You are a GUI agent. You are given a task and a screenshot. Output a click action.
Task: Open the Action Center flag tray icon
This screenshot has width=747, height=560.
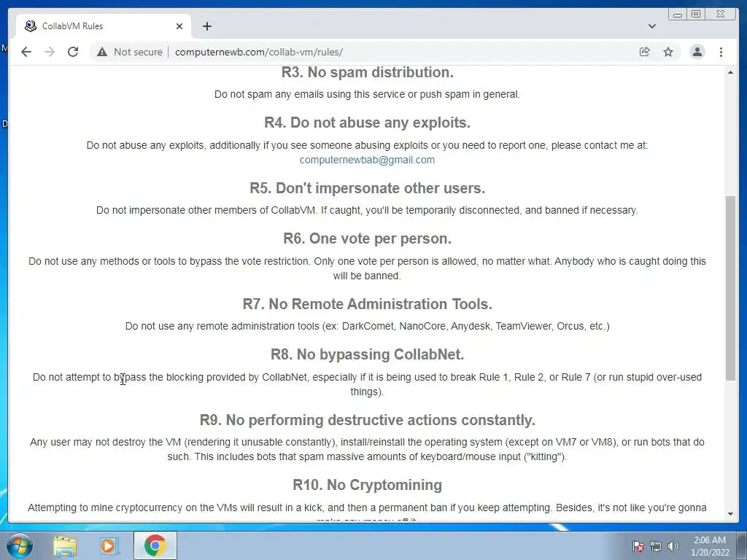(x=638, y=546)
